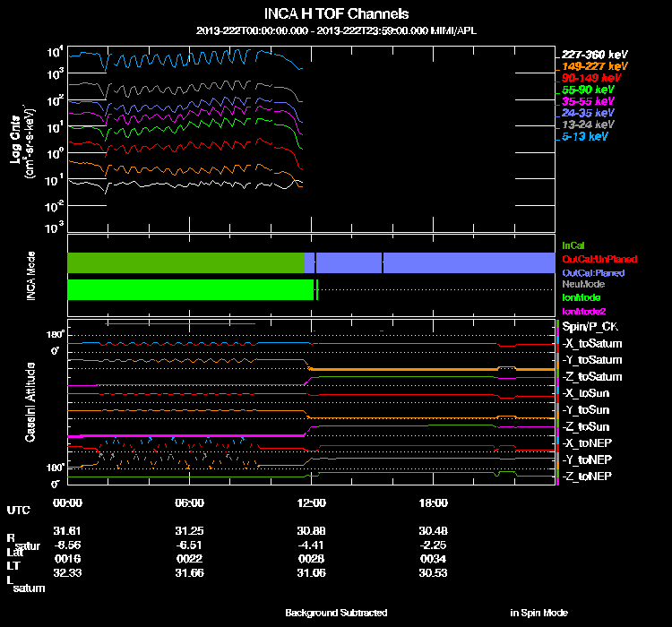This screenshot has width=672, height=627.
Task: Select the 55-90 keV legend label
Action: coord(588,90)
